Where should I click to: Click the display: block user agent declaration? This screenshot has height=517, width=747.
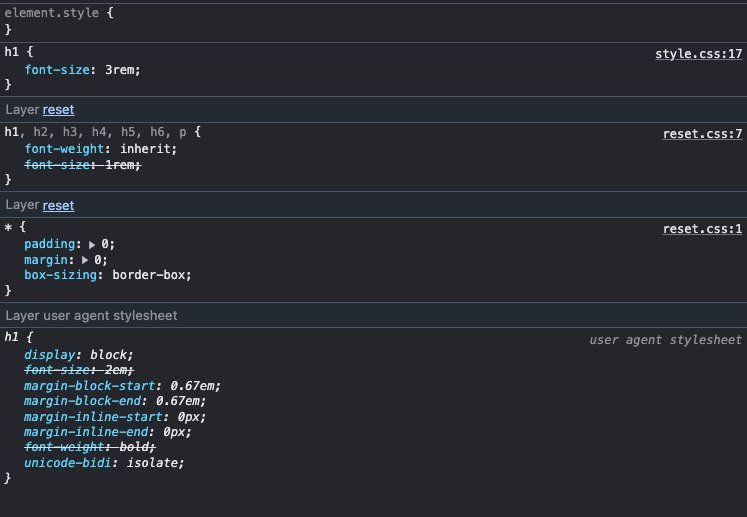pos(78,355)
